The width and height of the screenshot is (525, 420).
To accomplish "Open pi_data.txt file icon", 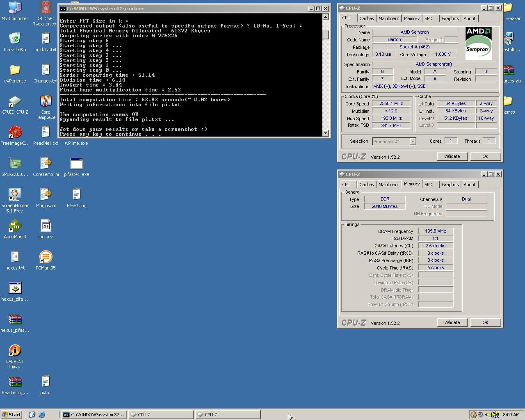I will (46, 42).
